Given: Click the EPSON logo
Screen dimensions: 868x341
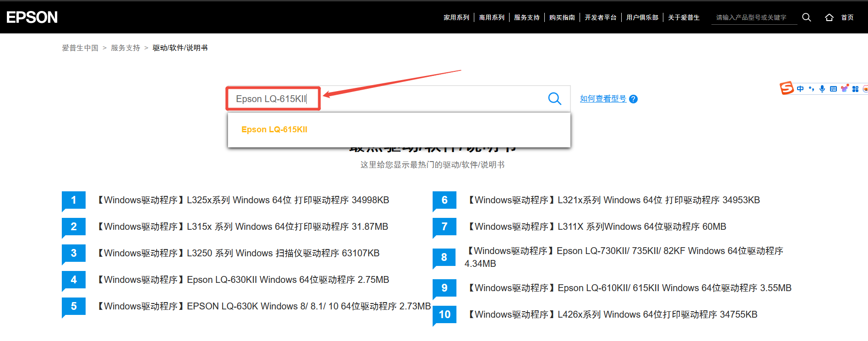Looking at the screenshot, I should pyautogui.click(x=32, y=17).
